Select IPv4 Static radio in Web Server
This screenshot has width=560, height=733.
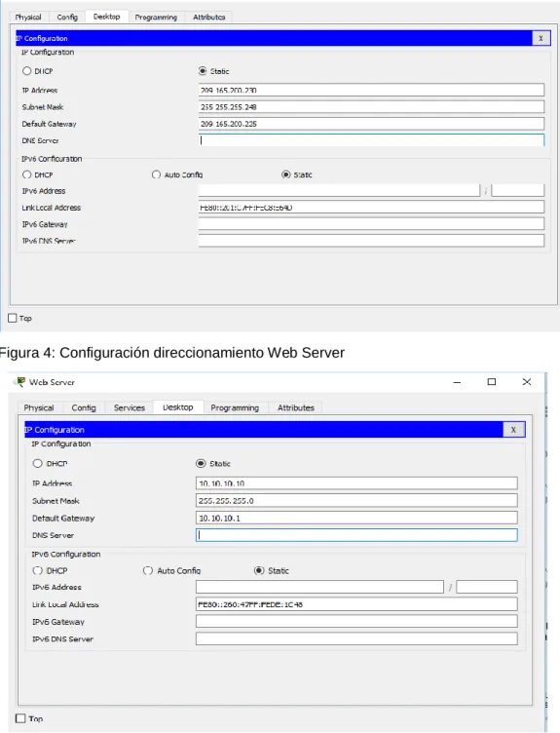pos(201,463)
